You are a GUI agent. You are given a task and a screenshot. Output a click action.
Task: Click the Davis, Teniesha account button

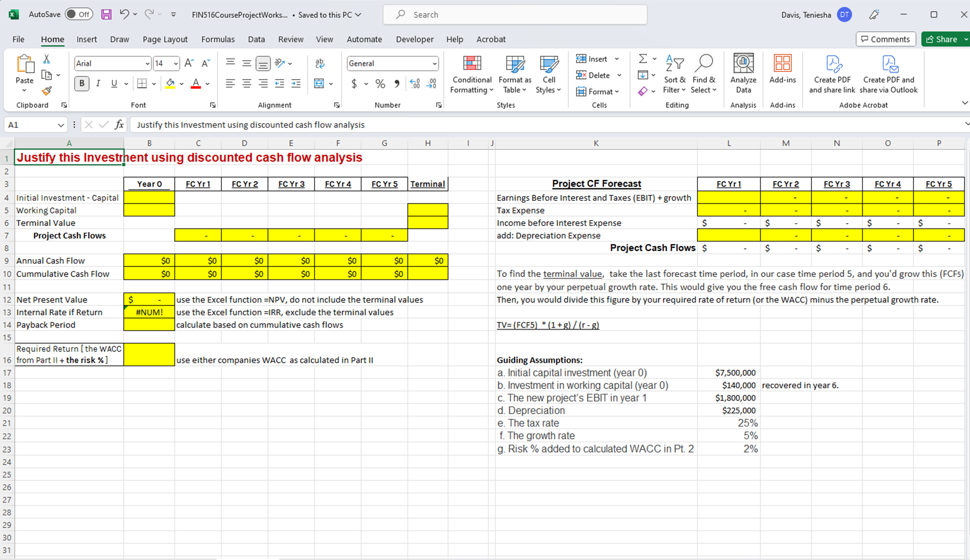(x=816, y=15)
